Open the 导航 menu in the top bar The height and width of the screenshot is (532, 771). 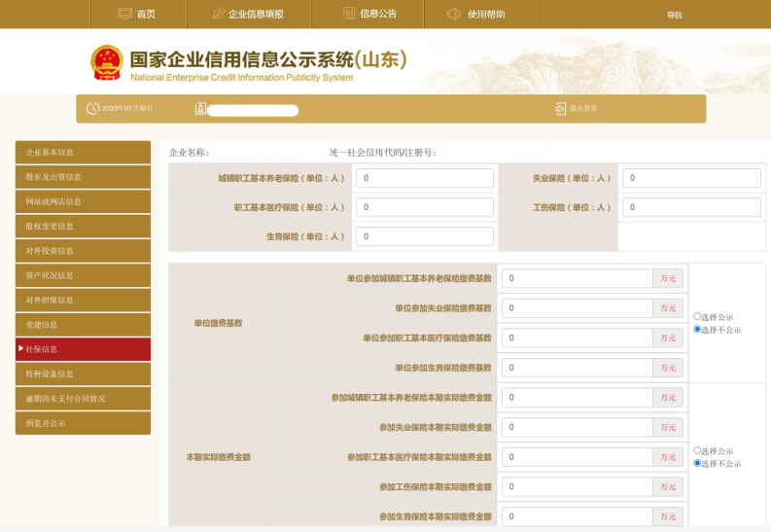point(674,15)
